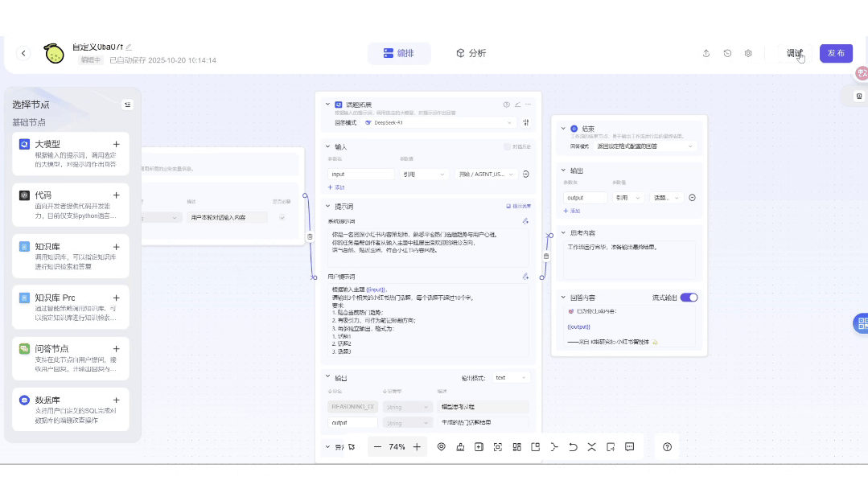Open the settings gear in top bar

748,54
